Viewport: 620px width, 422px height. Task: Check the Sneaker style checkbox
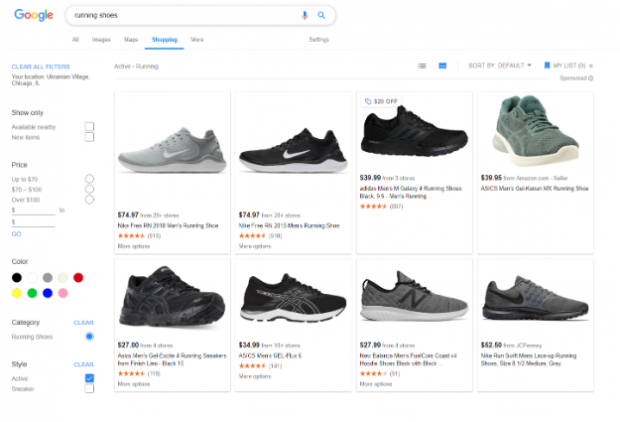(x=89, y=388)
